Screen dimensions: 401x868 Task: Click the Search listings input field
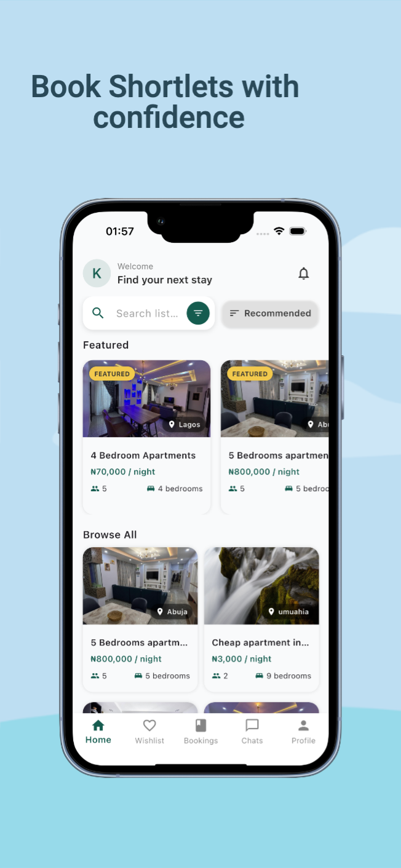(x=148, y=314)
